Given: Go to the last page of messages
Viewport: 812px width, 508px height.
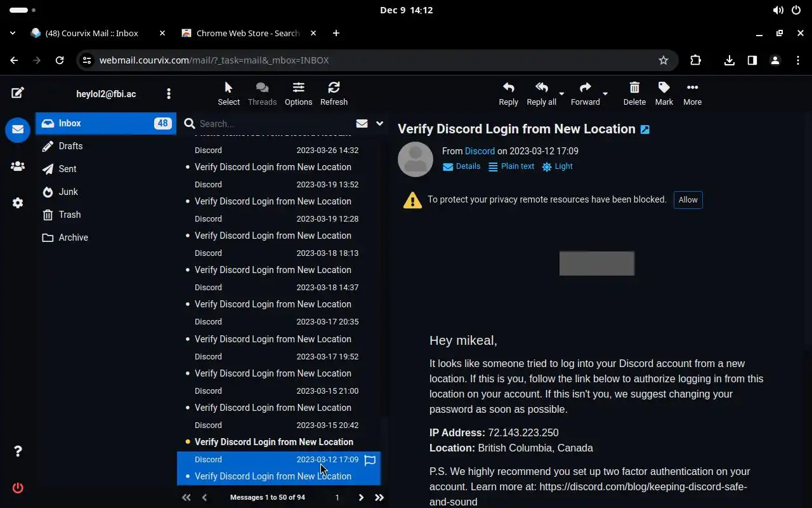Looking at the screenshot, I should [379, 497].
